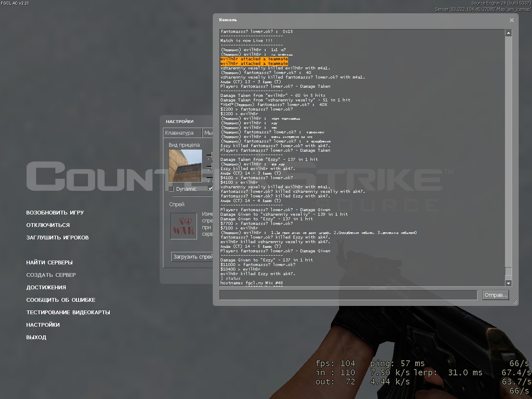Click Настройки window title text
Viewport: 532px width, 399px height.
(x=180, y=121)
